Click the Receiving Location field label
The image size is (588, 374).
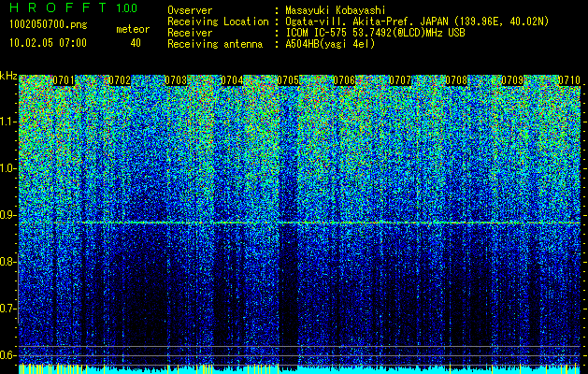click(x=218, y=22)
